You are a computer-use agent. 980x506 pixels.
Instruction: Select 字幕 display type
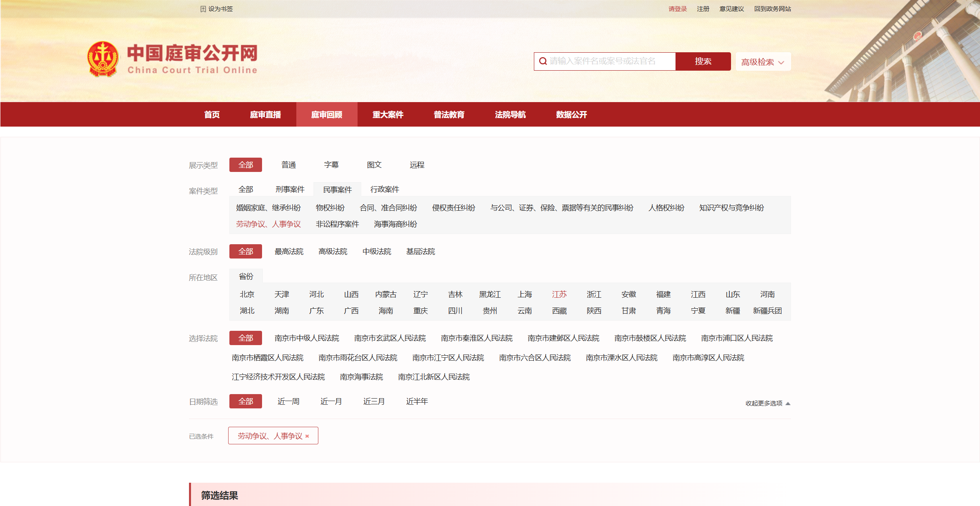[331, 165]
